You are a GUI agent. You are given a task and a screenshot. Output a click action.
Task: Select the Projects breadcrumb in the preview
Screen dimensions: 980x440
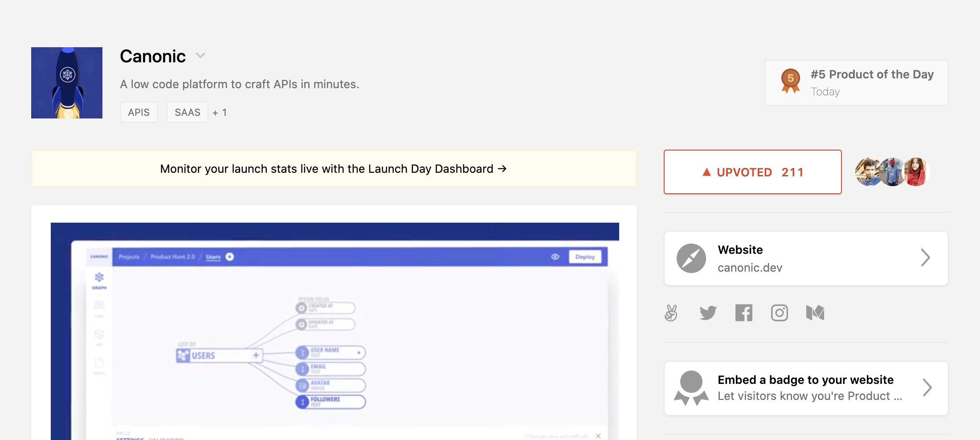(129, 257)
